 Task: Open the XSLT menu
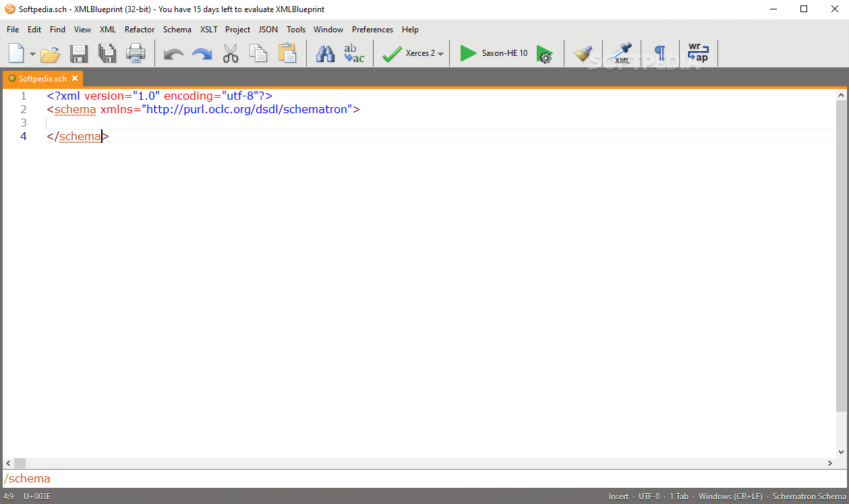pyautogui.click(x=209, y=30)
